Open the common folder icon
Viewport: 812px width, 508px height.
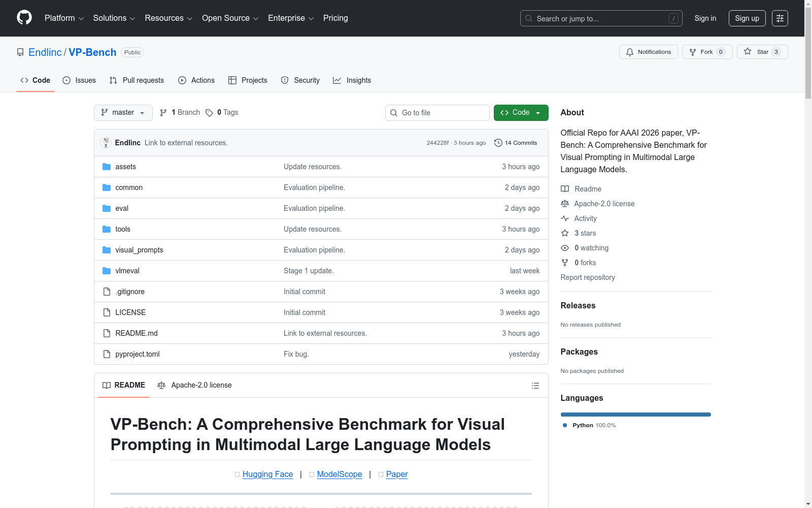coord(107,187)
